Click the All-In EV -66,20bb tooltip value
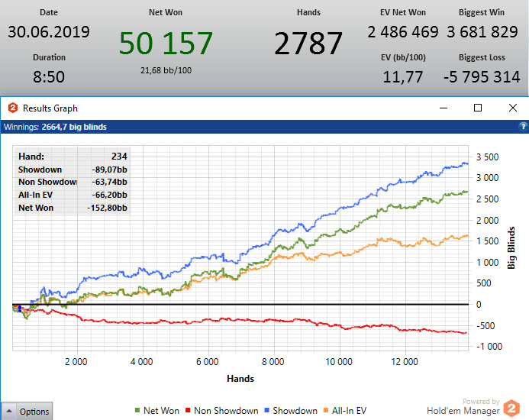The width and height of the screenshot is (529, 420). pos(110,195)
